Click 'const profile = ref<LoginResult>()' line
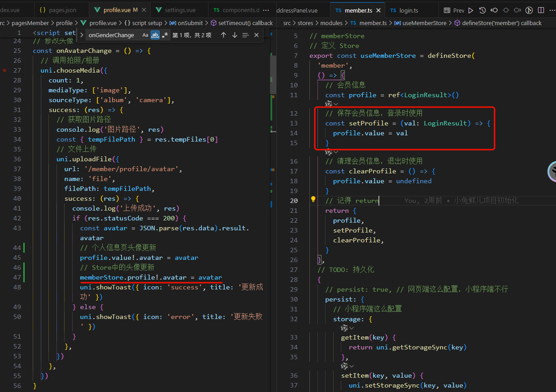556x392 pixels. pos(392,95)
